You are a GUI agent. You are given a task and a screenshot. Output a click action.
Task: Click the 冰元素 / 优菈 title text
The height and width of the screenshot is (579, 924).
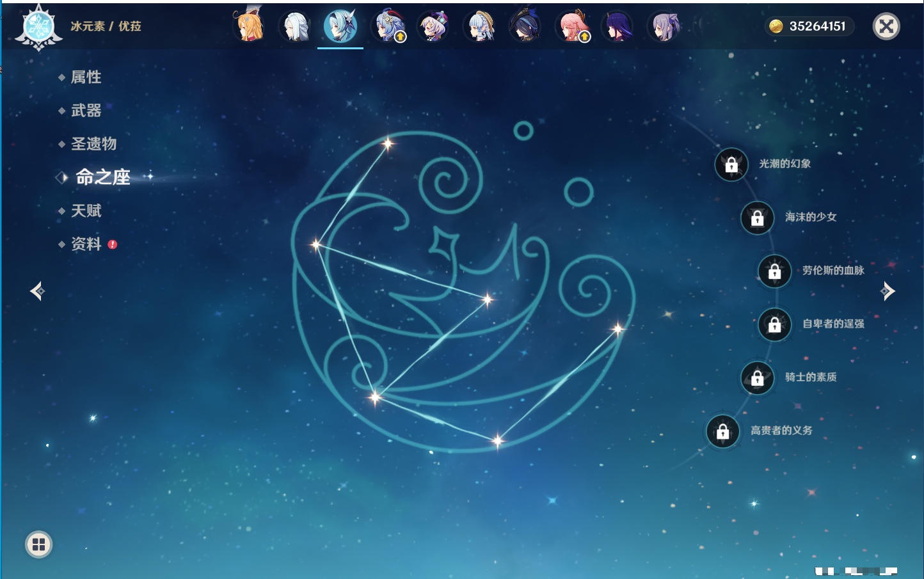[106, 26]
